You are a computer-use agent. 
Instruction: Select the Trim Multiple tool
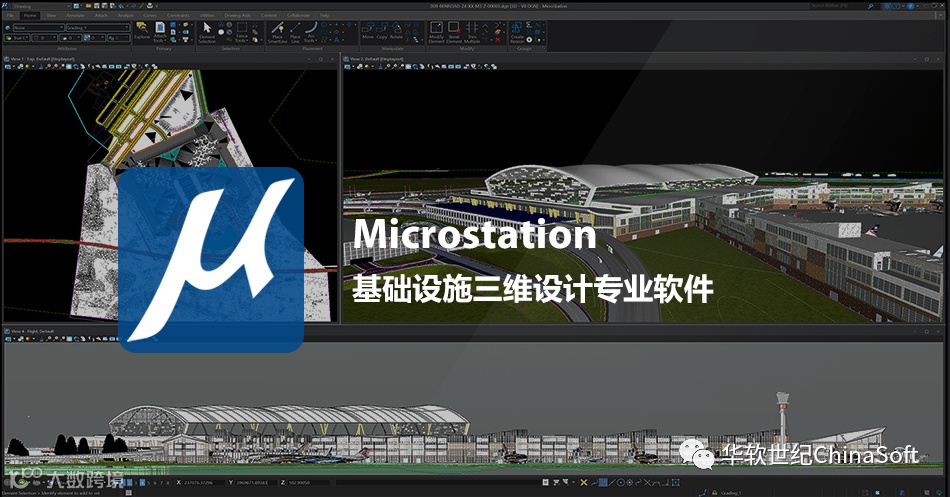(x=472, y=32)
